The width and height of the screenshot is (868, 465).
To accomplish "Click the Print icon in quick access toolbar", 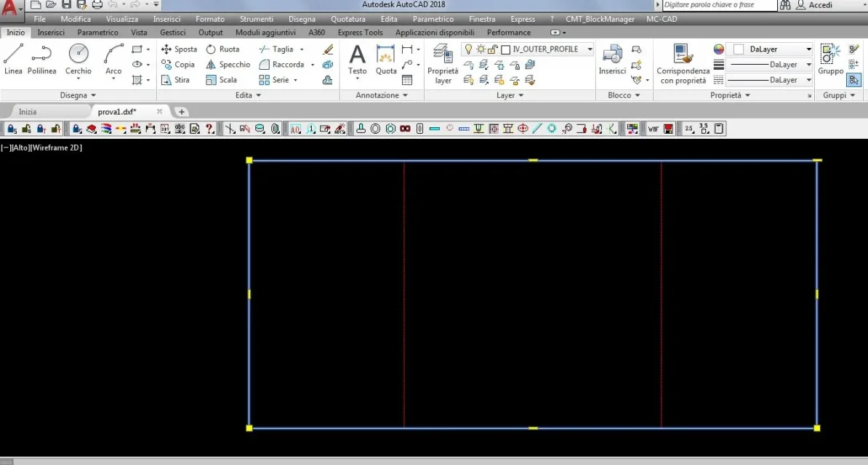I will [97, 5].
